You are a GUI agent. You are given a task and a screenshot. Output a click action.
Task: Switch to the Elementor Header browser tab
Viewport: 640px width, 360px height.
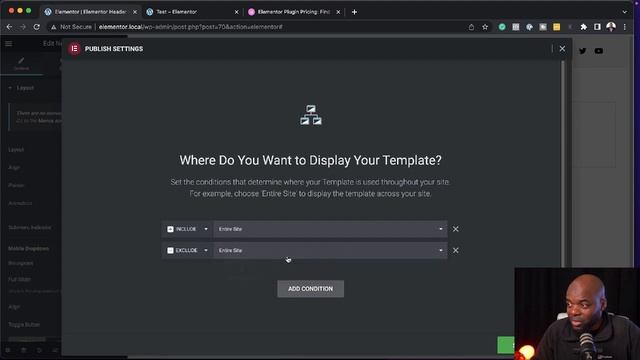click(x=90, y=12)
